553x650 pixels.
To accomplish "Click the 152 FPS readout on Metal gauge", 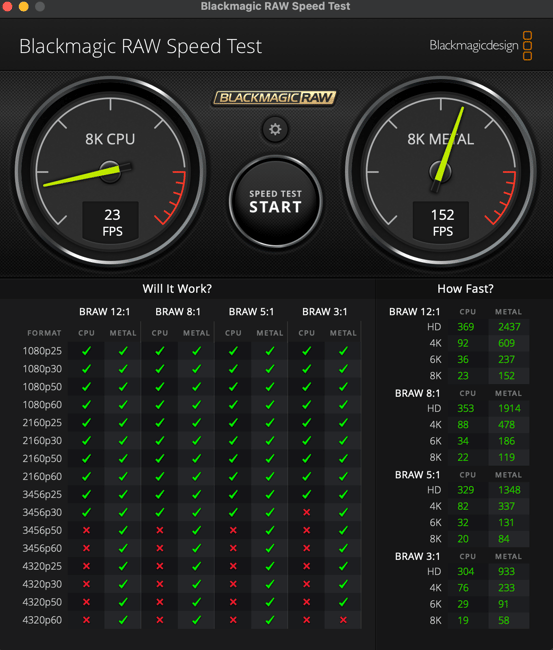I will coord(442,223).
